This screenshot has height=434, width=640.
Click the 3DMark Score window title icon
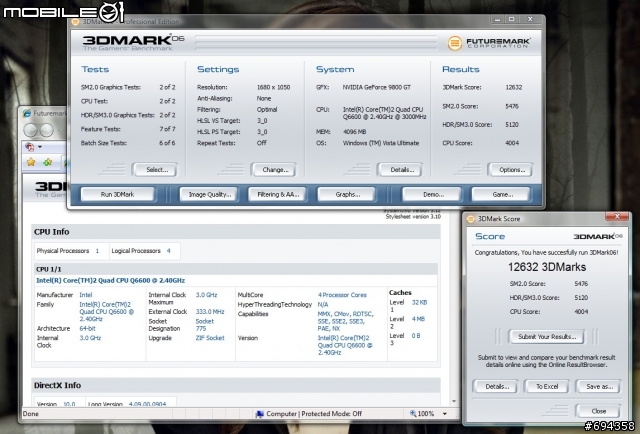coord(471,219)
